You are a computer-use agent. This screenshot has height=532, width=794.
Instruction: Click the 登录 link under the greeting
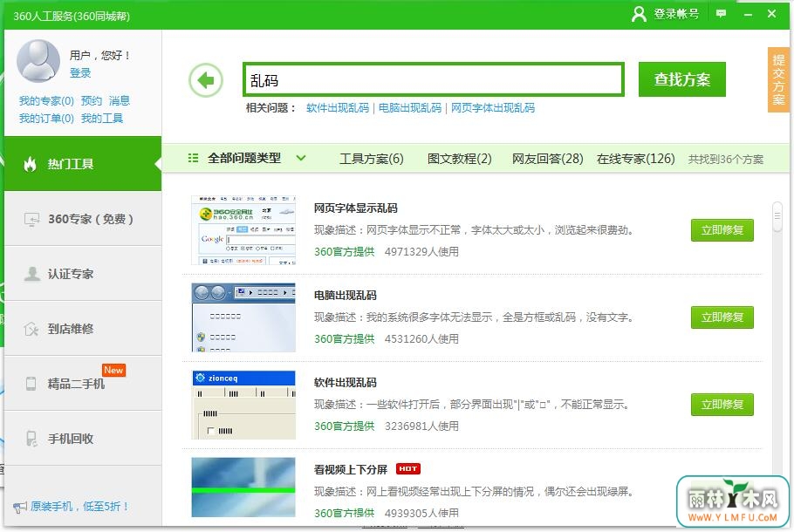[80, 73]
